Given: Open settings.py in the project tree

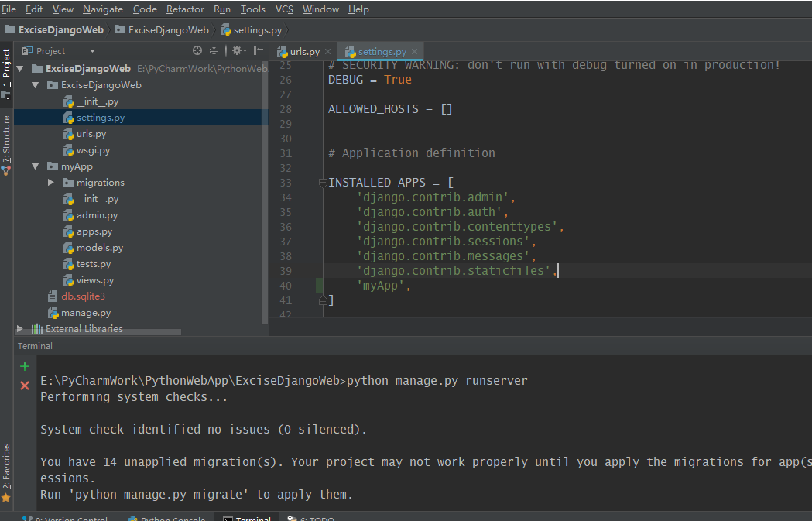Looking at the screenshot, I should pos(101,118).
